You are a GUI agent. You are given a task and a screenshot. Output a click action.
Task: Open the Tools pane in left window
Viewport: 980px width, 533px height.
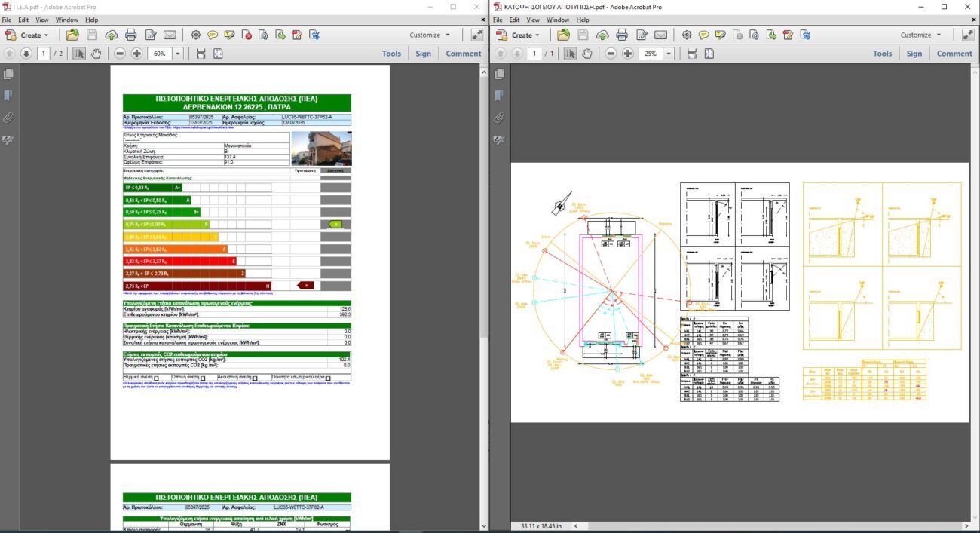(x=391, y=54)
